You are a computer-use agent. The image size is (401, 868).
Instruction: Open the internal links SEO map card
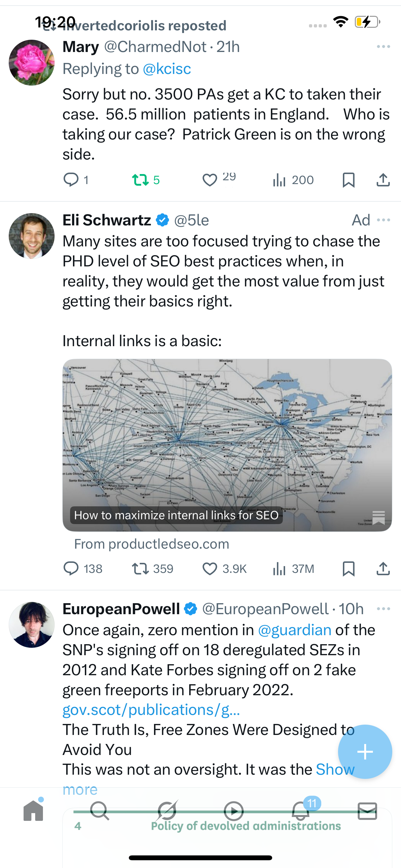coord(227,445)
